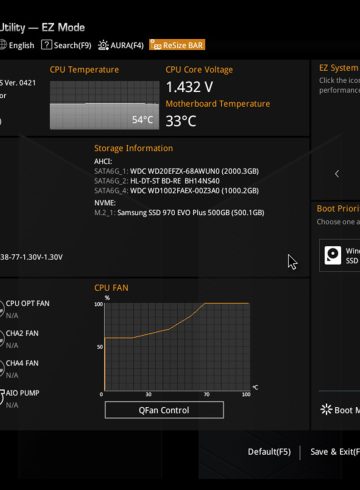This screenshot has width=360, height=490.
Task: Click the AIO PUMP icon
Action: [x=2, y=397]
